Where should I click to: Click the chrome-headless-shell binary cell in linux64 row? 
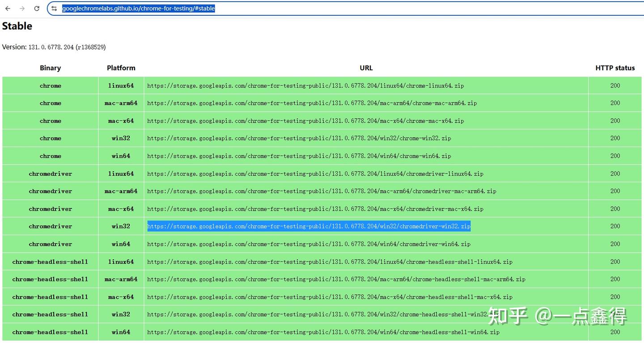50,262
